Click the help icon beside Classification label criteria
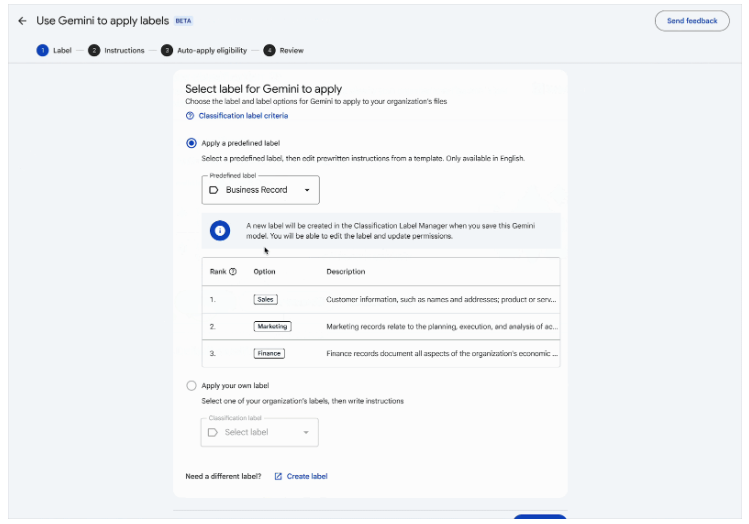 tap(190, 116)
